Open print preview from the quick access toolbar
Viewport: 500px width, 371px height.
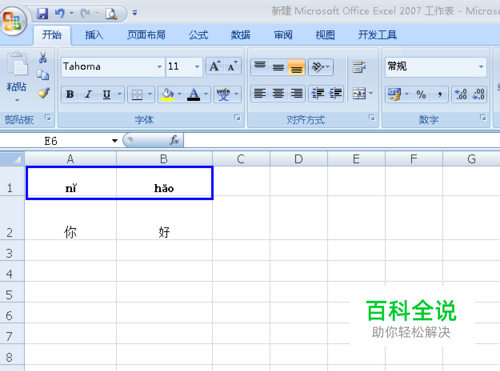pos(111,14)
